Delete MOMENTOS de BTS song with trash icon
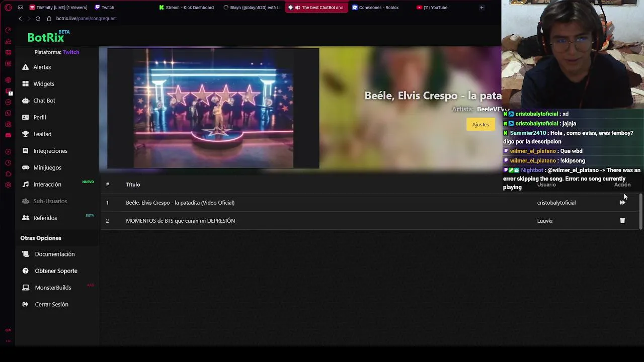Image resolution: width=644 pixels, height=362 pixels. click(x=622, y=221)
